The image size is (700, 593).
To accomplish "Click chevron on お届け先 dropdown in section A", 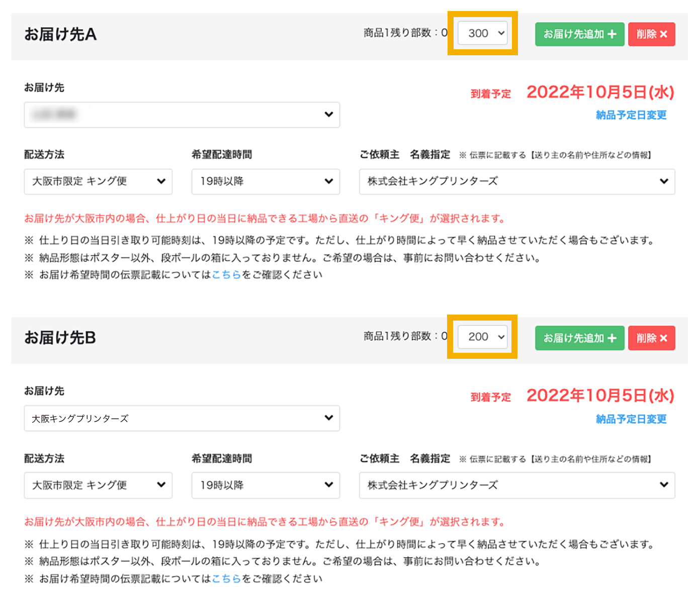I will point(329,115).
